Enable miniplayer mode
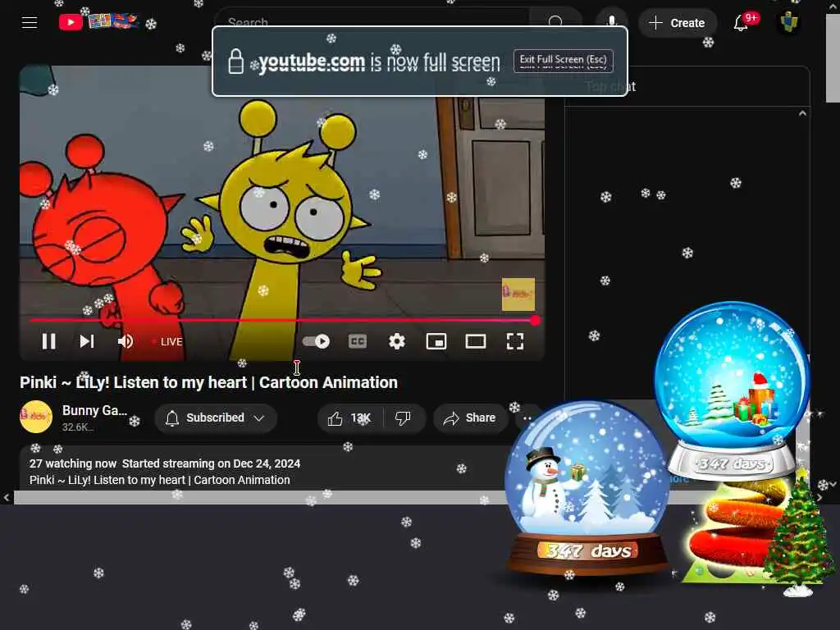 [x=436, y=341]
